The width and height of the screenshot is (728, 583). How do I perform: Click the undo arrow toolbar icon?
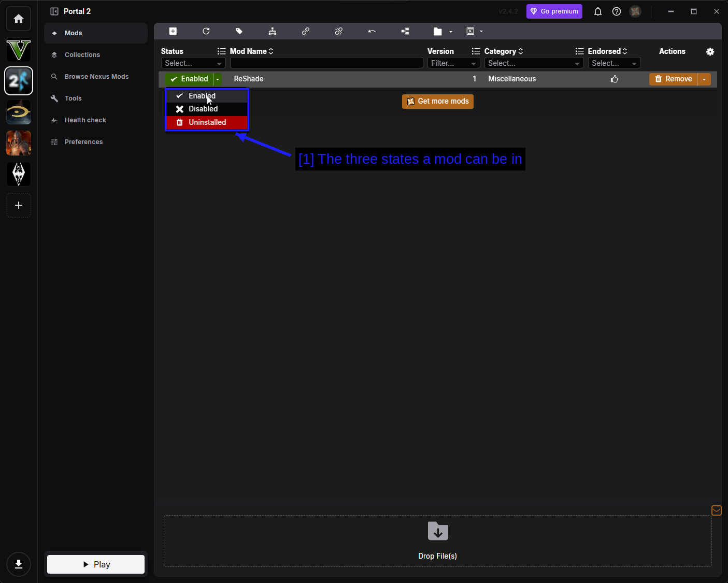(372, 32)
